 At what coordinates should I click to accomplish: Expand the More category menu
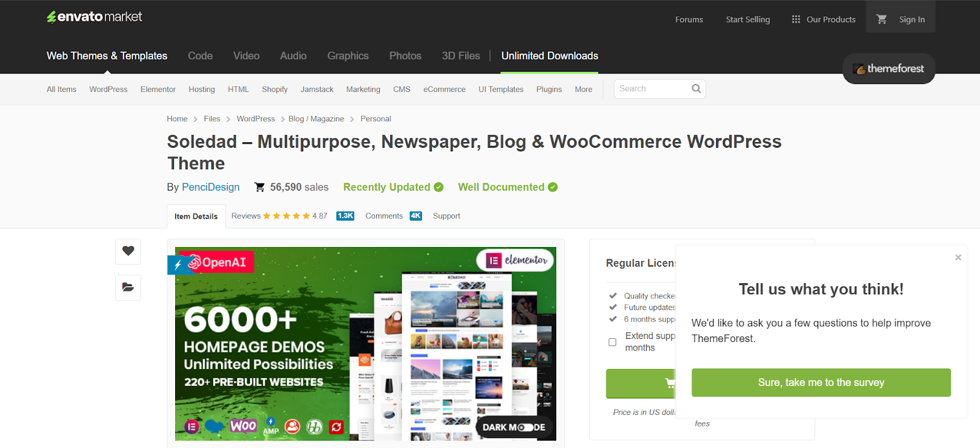click(x=583, y=89)
